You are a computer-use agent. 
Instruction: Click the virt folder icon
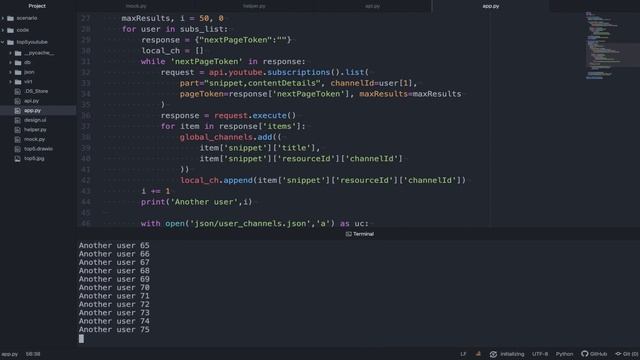click(18, 82)
